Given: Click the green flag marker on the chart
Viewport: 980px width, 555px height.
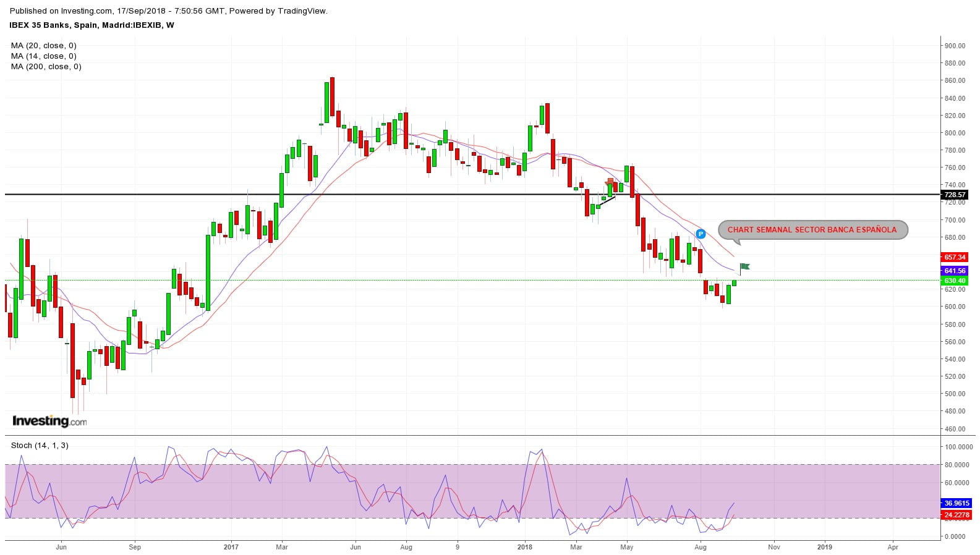Looking at the screenshot, I should pyautogui.click(x=745, y=266).
